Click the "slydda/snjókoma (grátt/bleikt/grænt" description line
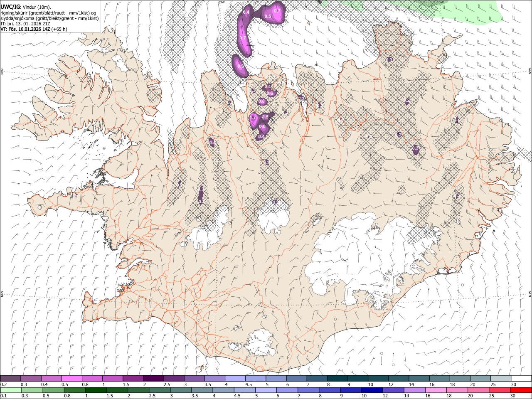This screenshot has width=532, height=399. tap(49, 18)
